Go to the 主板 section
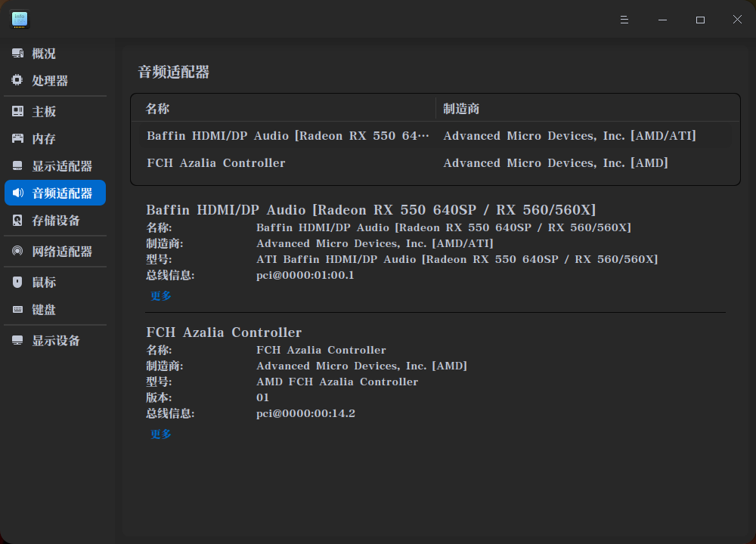Screen dimensions: 756x544 [55, 112]
